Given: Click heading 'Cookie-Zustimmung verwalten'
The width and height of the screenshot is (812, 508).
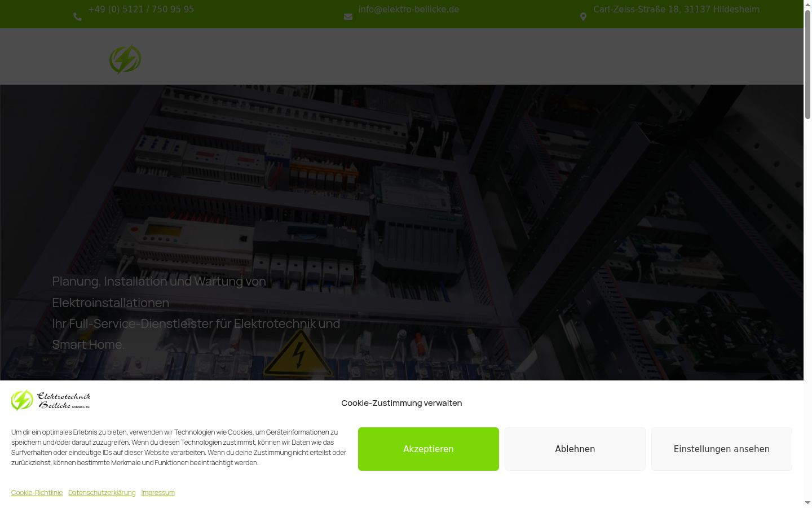Looking at the screenshot, I should click(401, 403).
